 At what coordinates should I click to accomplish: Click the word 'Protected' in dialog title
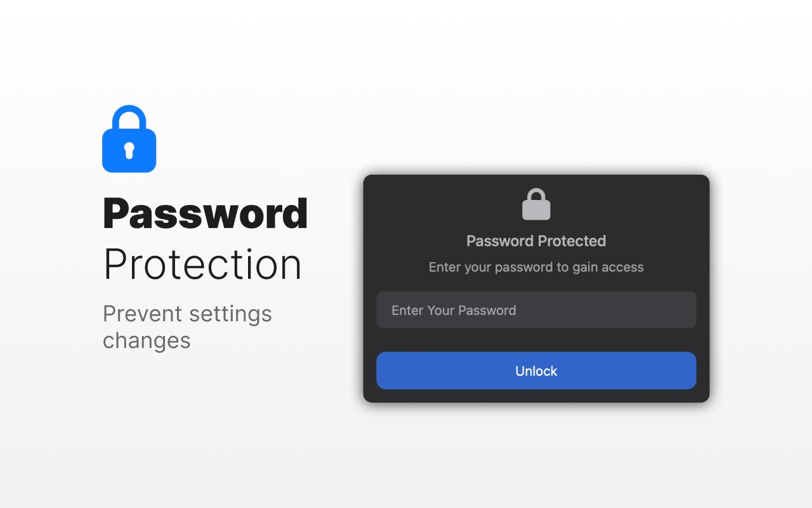pos(572,241)
